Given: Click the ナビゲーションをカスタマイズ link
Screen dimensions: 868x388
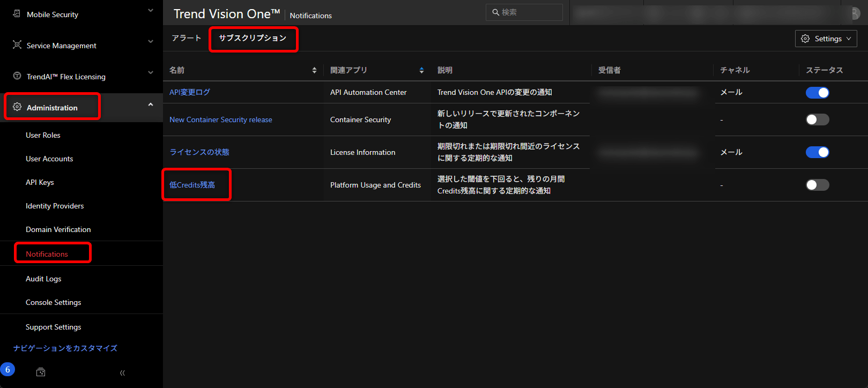Looking at the screenshot, I should pos(65,348).
